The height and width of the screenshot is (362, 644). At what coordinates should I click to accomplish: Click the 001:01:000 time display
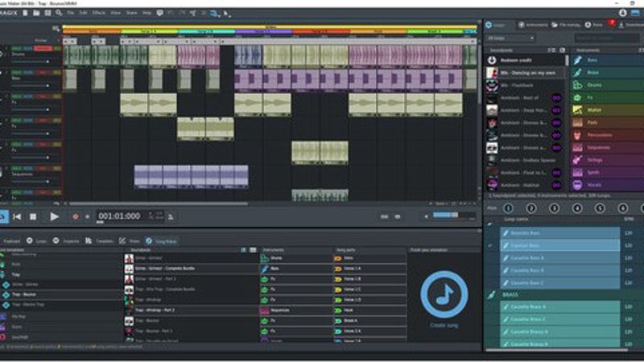119,216
